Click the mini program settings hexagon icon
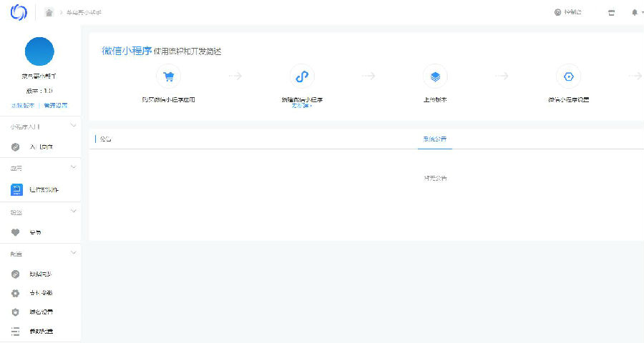The width and height of the screenshot is (644, 343). 568,76
